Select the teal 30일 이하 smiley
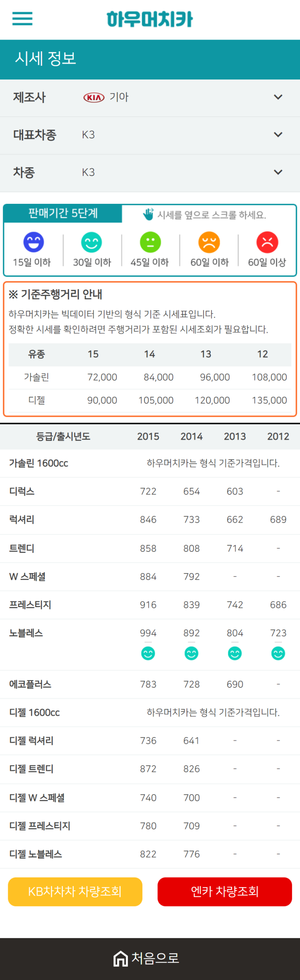Screen dimensions: 300x980 [x=92, y=242]
